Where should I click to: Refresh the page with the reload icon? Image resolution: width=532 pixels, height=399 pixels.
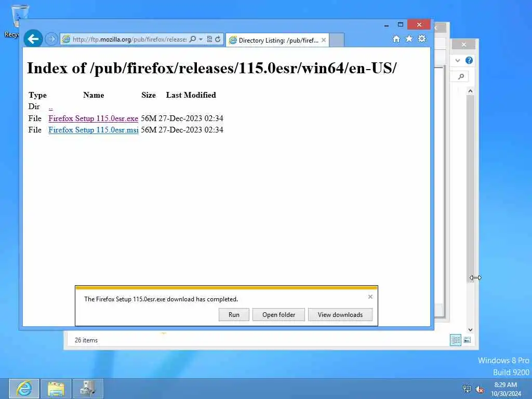point(218,39)
